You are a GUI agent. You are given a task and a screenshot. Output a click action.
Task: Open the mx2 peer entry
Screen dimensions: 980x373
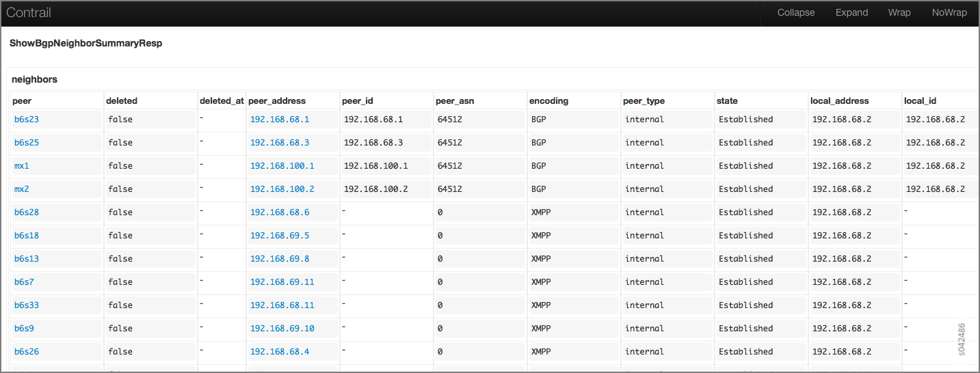pyautogui.click(x=22, y=189)
